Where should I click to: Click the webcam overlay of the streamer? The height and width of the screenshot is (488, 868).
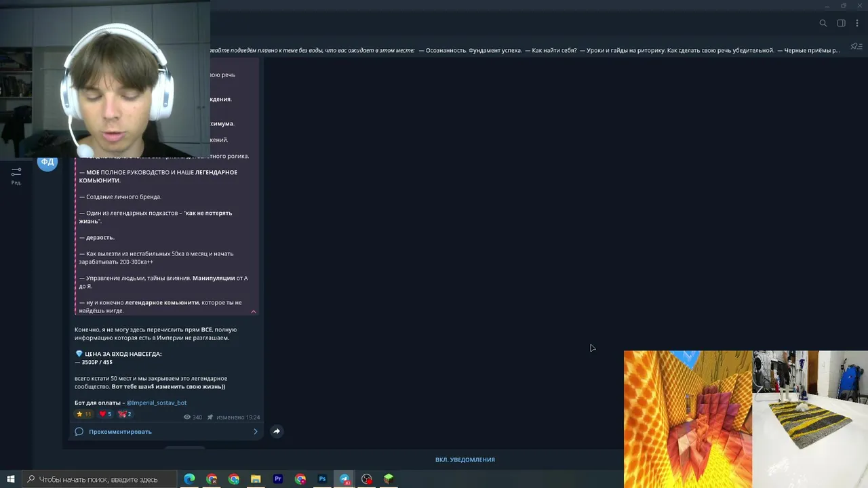[x=105, y=79]
